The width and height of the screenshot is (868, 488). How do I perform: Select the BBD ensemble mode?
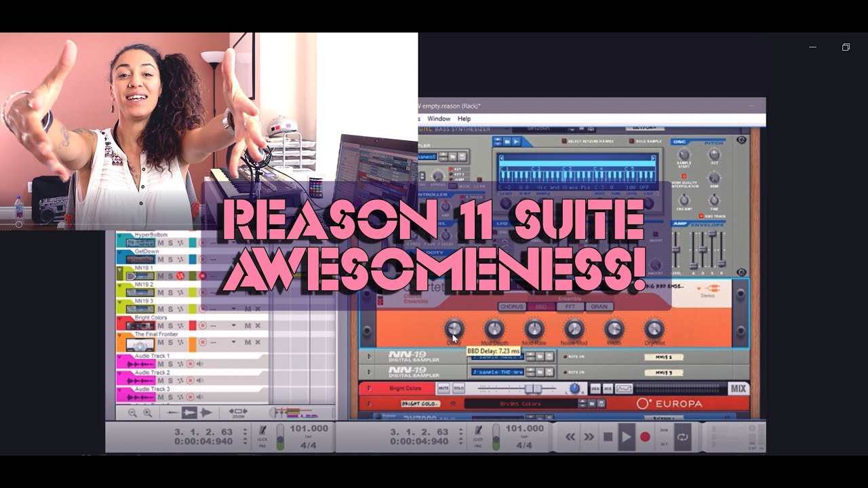[x=541, y=306]
